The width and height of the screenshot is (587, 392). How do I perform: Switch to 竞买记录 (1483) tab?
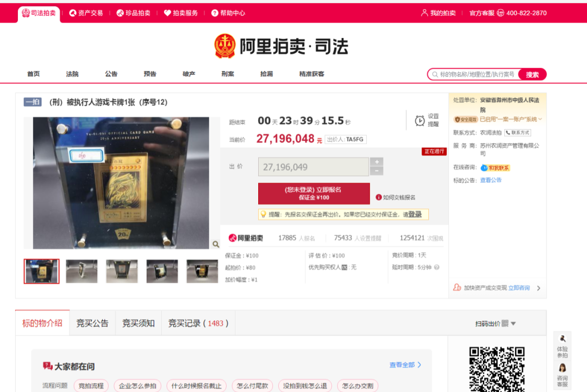point(198,323)
